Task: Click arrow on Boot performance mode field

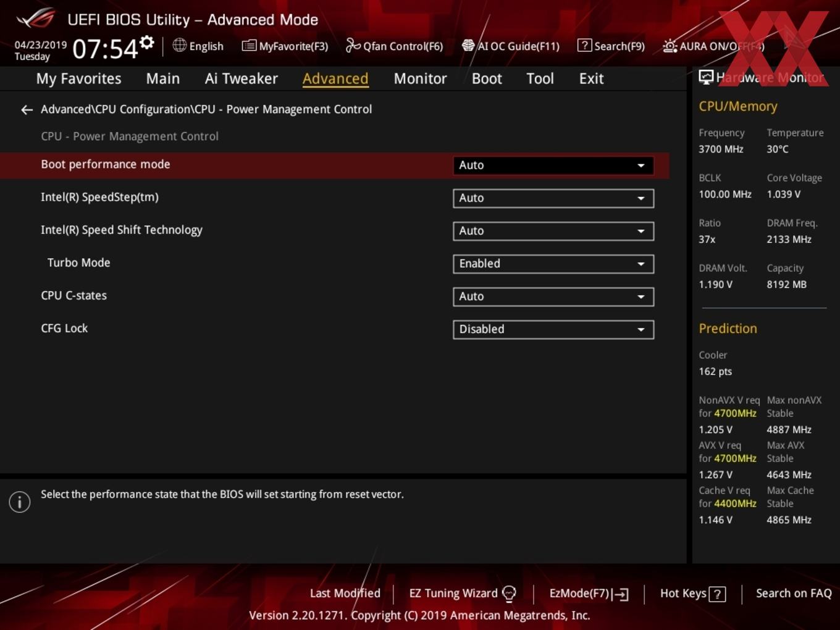Action: [641, 166]
